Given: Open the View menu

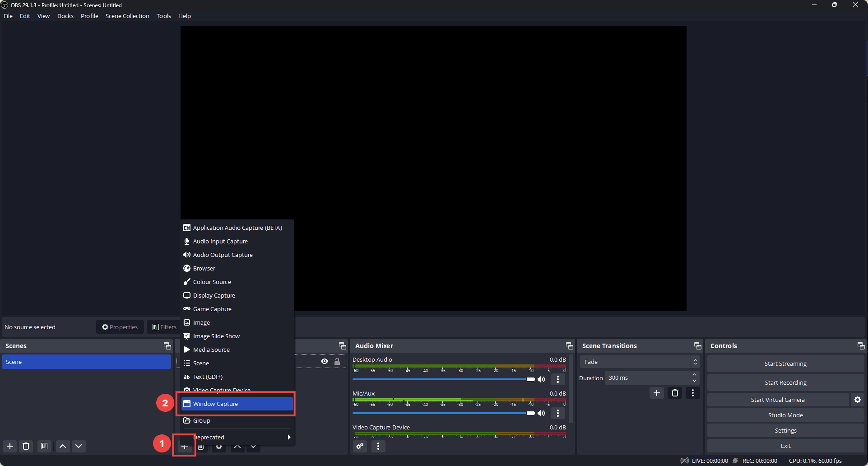Looking at the screenshot, I should click(x=43, y=16).
